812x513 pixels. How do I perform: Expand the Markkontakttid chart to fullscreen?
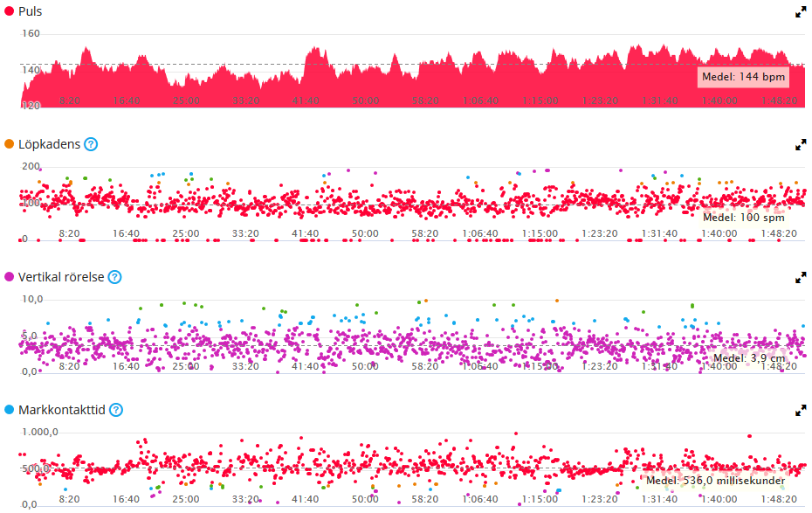(801, 411)
